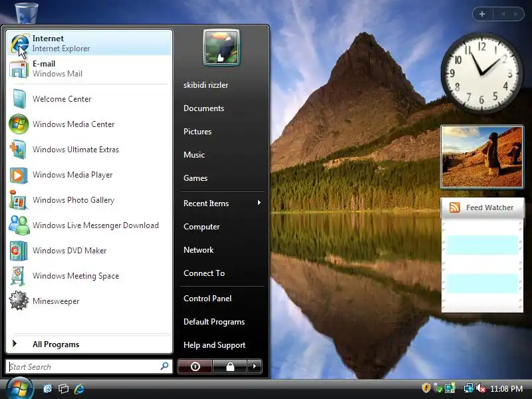Click the network connection tray icon
Image resolution: width=532 pixels, height=399 pixels.
pos(469,388)
